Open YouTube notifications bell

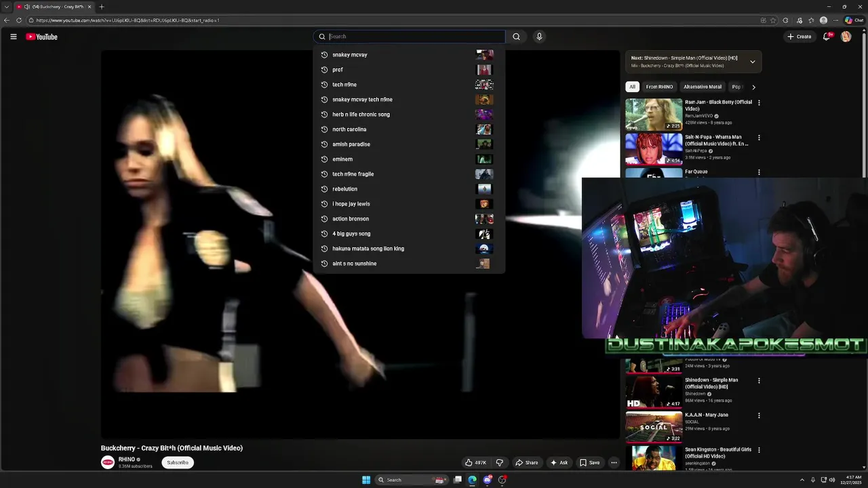[x=827, y=37]
